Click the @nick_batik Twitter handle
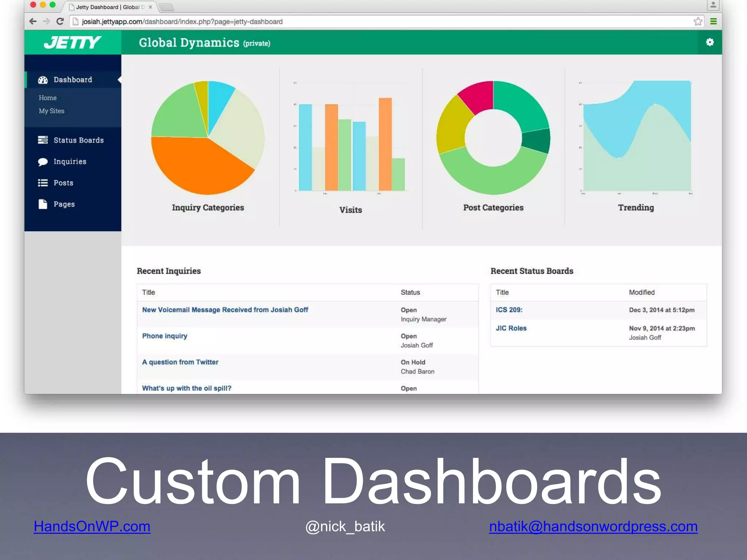 [x=345, y=526]
